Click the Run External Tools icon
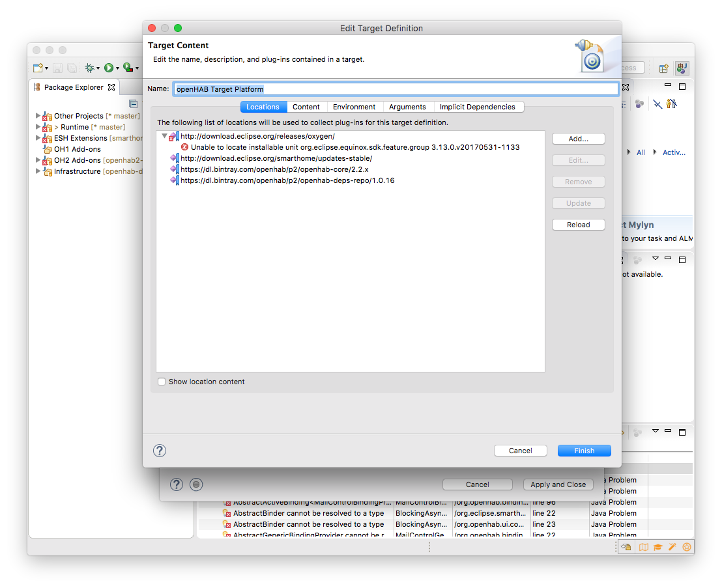The image size is (722, 588). 128,68
